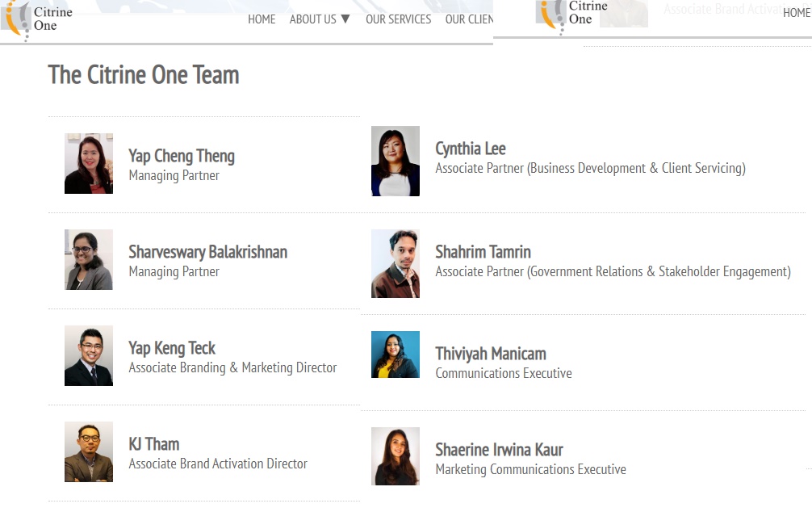This screenshot has height=512, width=812.
Task: Click The Citrine One Team page heading
Action: pos(144,75)
